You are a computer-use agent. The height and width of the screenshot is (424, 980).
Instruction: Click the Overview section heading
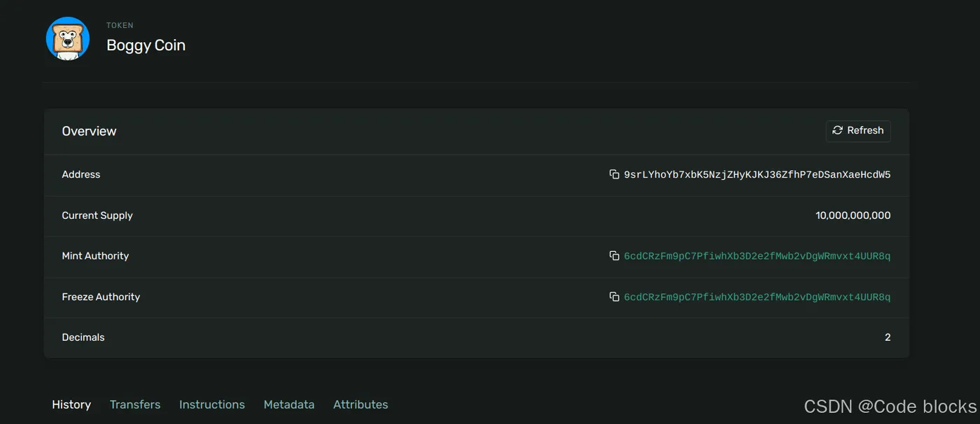point(89,131)
